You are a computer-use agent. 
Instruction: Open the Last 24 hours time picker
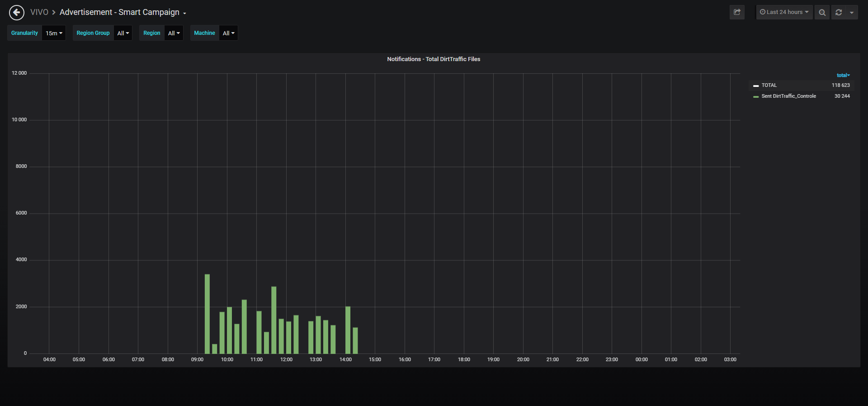[x=784, y=12]
